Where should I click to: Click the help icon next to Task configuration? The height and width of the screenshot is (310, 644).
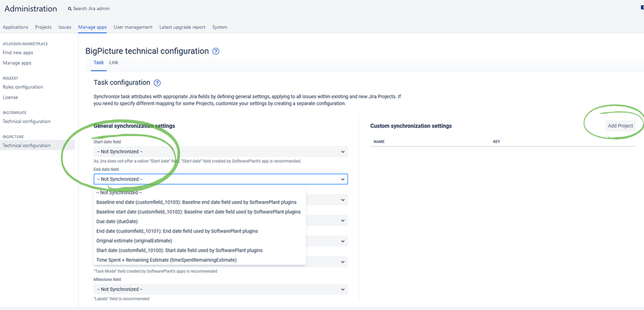tap(157, 83)
